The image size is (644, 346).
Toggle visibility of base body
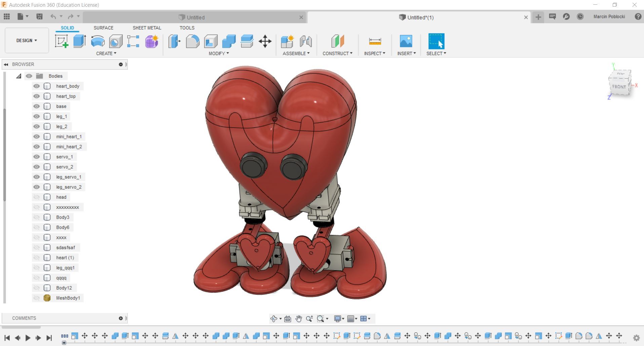[x=36, y=106]
